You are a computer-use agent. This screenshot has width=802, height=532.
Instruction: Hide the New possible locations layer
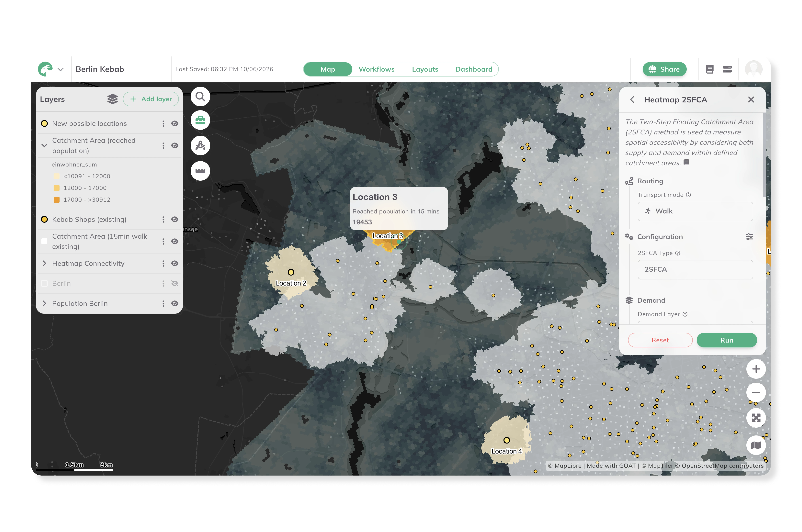pyautogui.click(x=174, y=123)
